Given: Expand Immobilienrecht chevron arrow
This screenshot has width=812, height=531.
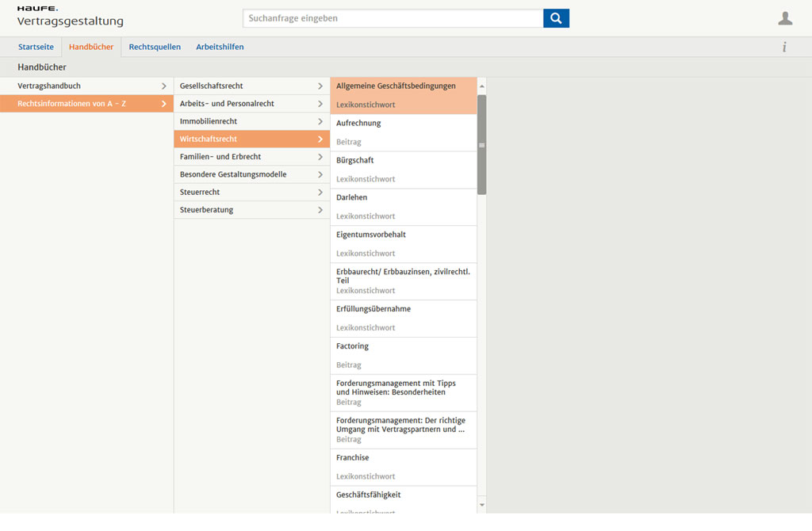Looking at the screenshot, I should tap(320, 121).
